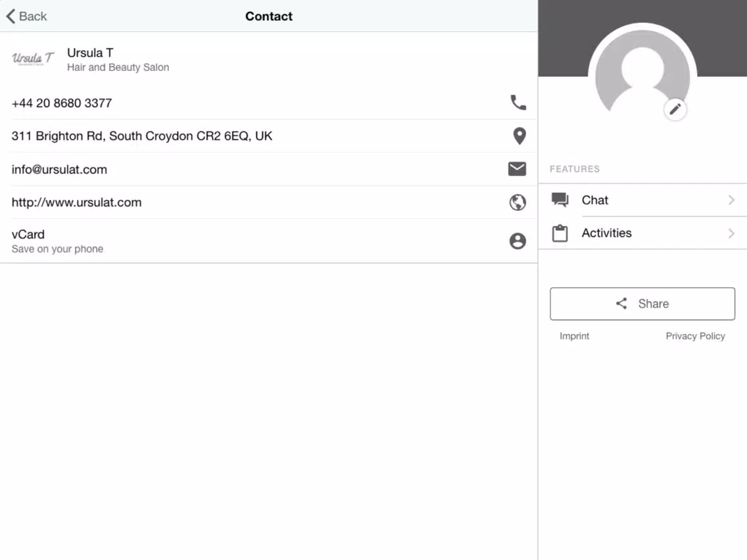Open the Chat feature

[642, 200]
